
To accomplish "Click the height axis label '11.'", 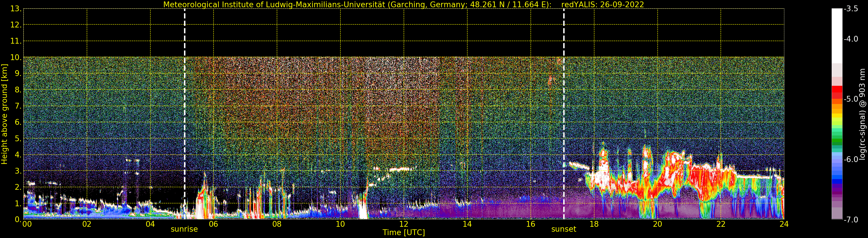I will (x=16, y=41).
